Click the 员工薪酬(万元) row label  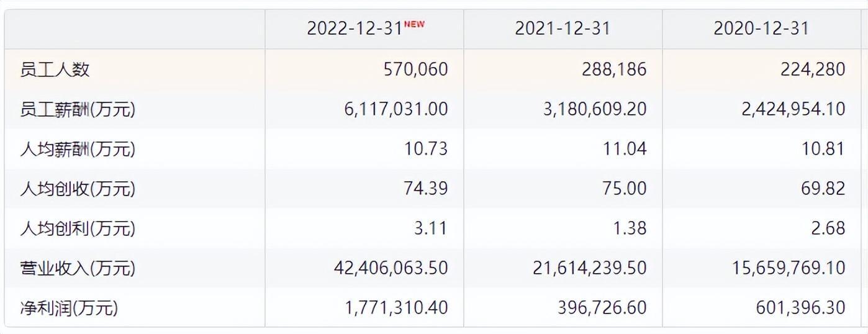78,109
